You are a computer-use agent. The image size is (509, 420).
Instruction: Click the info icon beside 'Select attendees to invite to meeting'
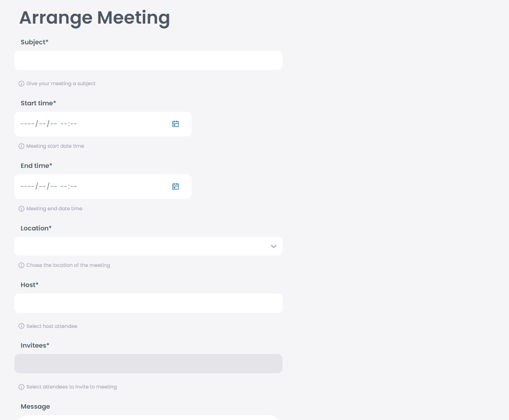tap(21, 387)
